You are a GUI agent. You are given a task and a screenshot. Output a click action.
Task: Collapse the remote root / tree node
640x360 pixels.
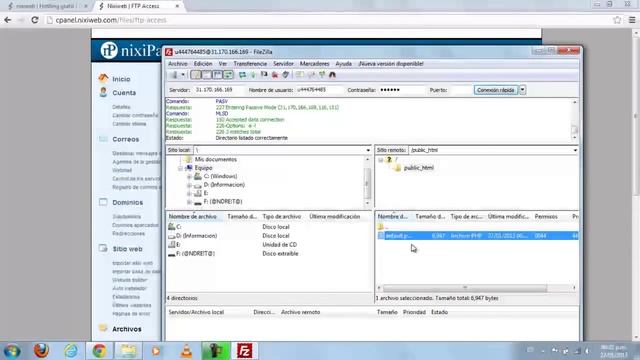coord(380,160)
